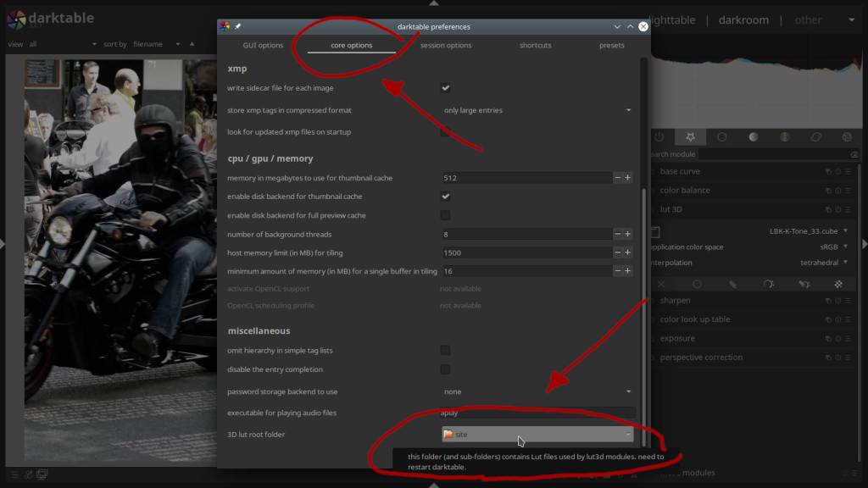Open the sort by filename dropdown

[x=157, y=44]
